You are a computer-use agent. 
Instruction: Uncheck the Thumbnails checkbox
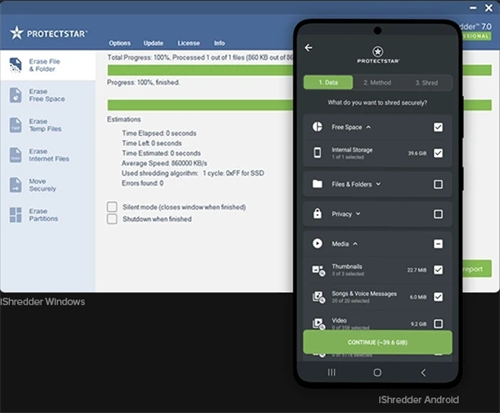click(x=438, y=270)
